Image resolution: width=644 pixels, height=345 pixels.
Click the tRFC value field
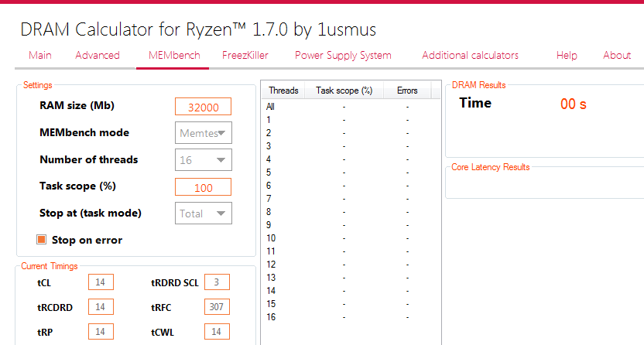point(217,307)
